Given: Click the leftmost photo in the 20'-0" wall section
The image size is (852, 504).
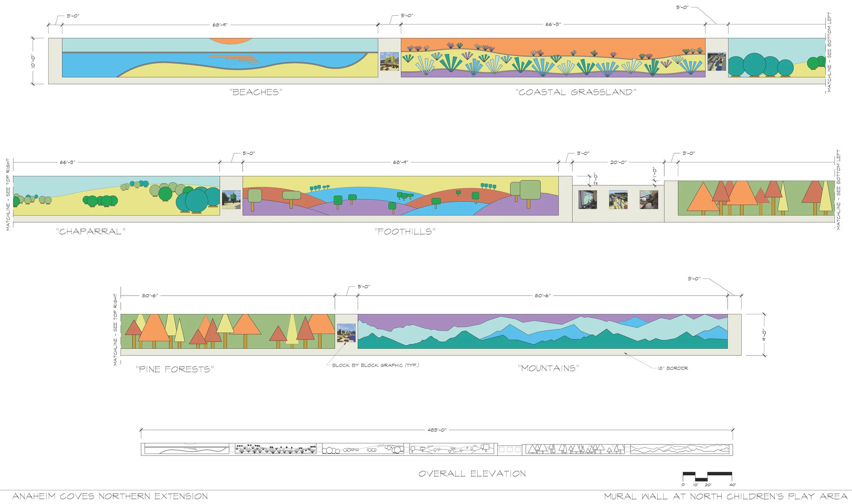Looking at the screenshot, I should click(x=588, y=200).
